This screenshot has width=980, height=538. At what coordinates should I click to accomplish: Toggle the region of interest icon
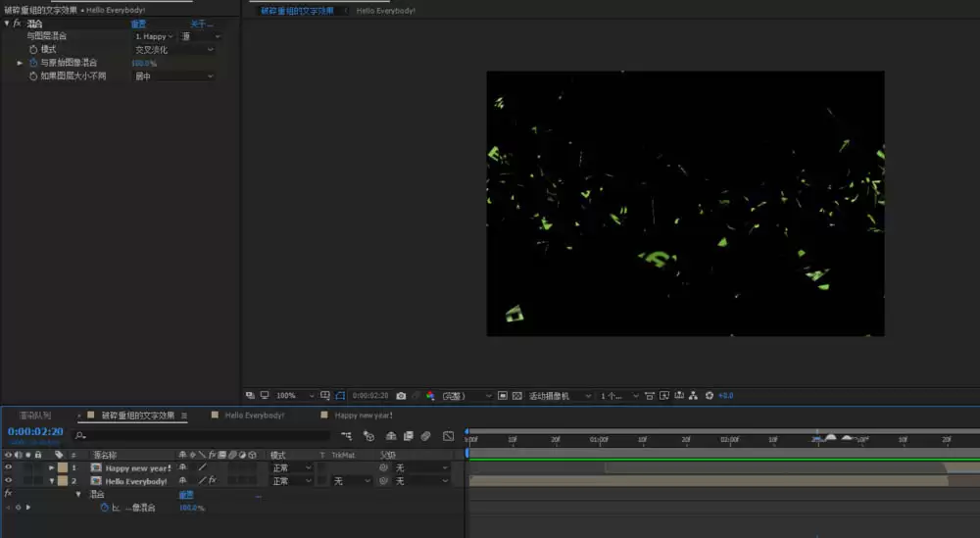pos(503,396)
